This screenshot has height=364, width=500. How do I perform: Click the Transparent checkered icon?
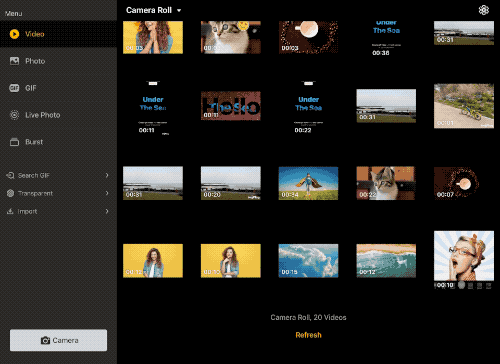point(10,193)
